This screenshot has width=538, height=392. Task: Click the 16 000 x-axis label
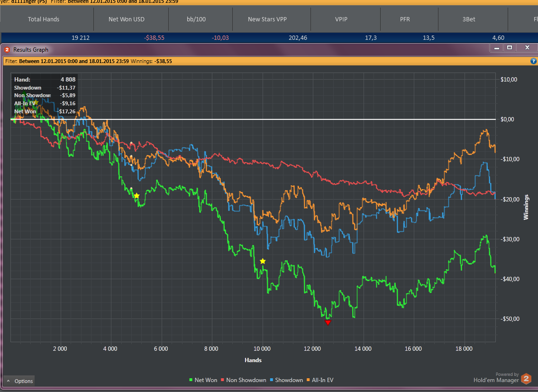[413, 349]
